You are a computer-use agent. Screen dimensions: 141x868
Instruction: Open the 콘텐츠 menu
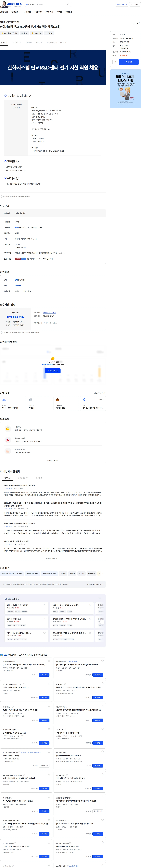59,12
